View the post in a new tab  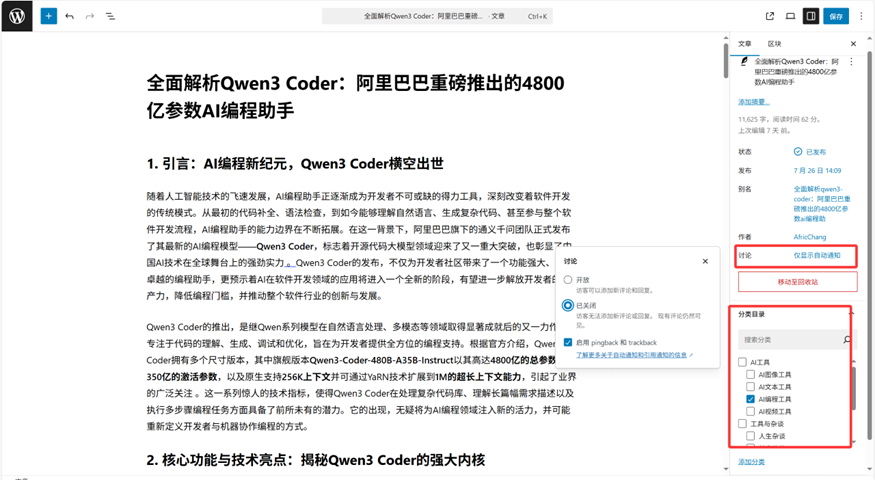[770, 16]
